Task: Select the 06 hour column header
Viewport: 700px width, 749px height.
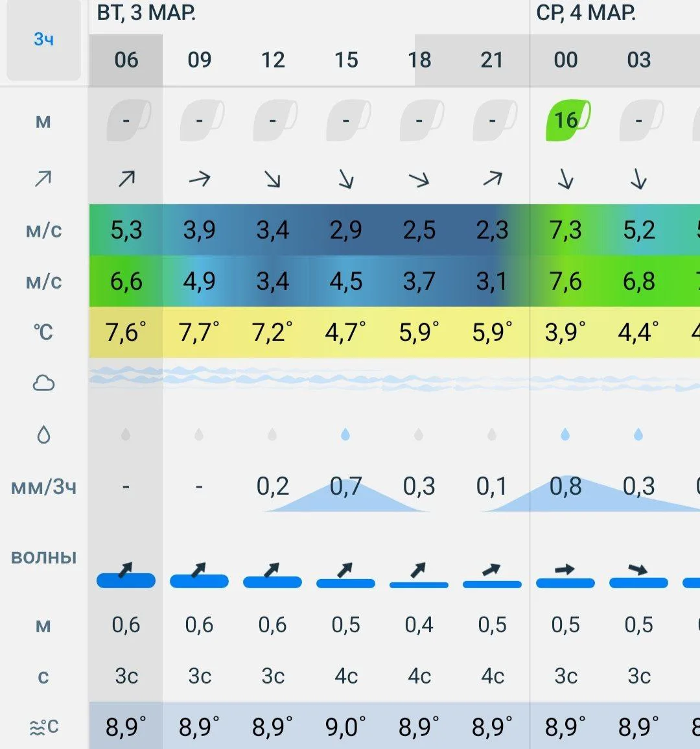Action: (126, 60)
